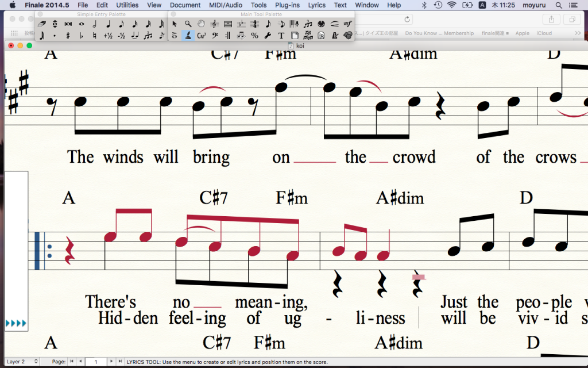Screen dimensions: 588x368
Task: Select the HyperScribe keyboard microphone tool
Action: [295, 24]
